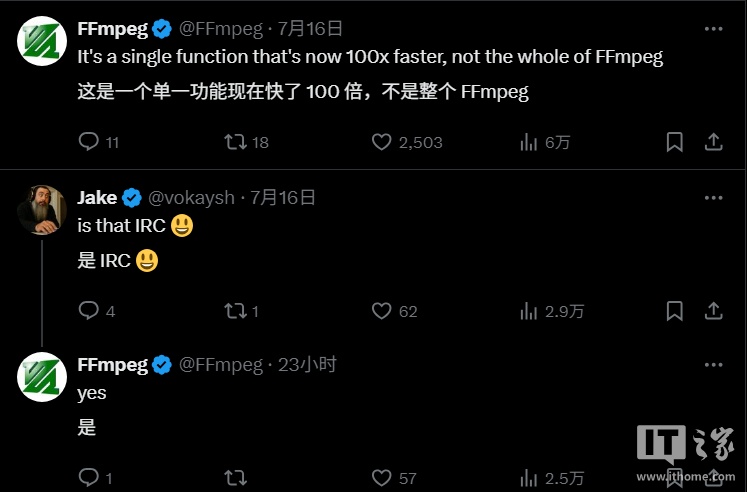Image resolution: width=747 pixels, height=492 pixels.
Task: Bookmark Jake's IRC tweet
Action: point(675,311)
